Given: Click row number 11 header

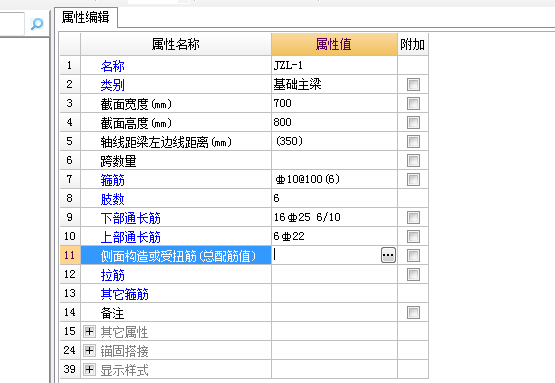Looking at the screenshot, I should 70,255.
